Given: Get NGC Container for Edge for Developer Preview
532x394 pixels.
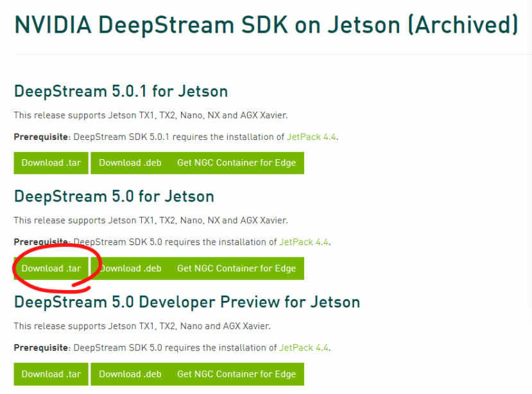Looking at the screenshot, I should coord(237,374).
